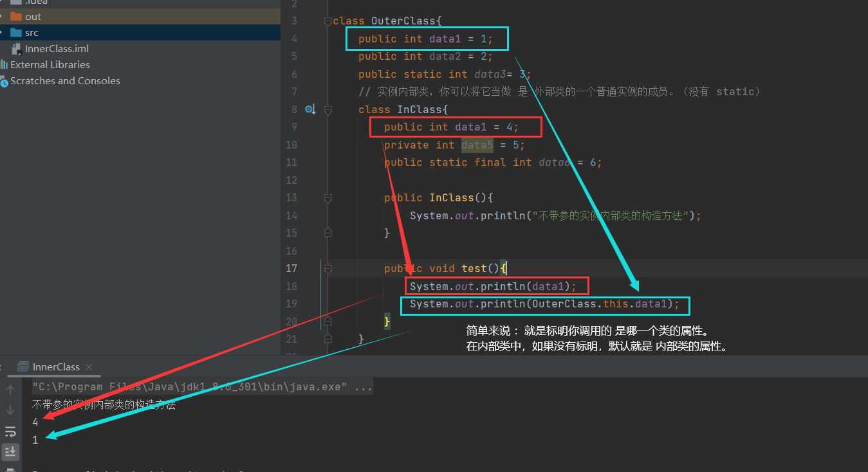Click the 'public InClass(){' constructor line
This screenshot has height=472, width=868.
click(438, 198)
